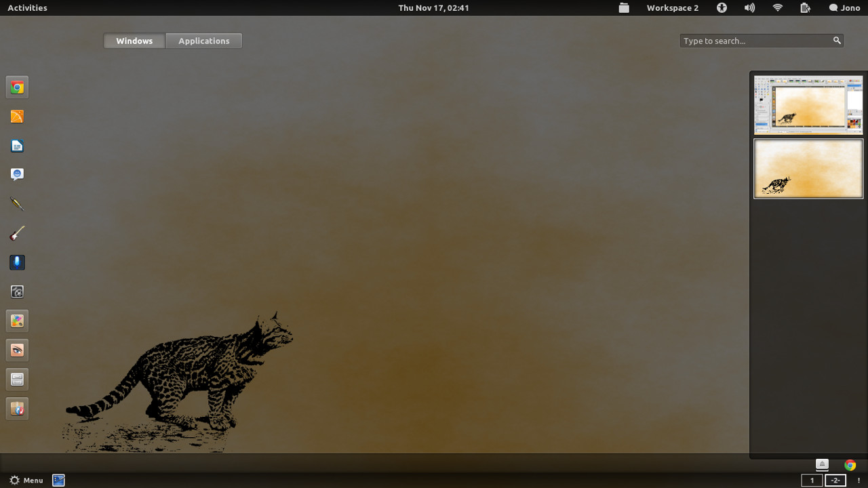Screen dimensions: 868x488
Task: Open the Empathy chat icon in dock
Action: pos(17,174)
